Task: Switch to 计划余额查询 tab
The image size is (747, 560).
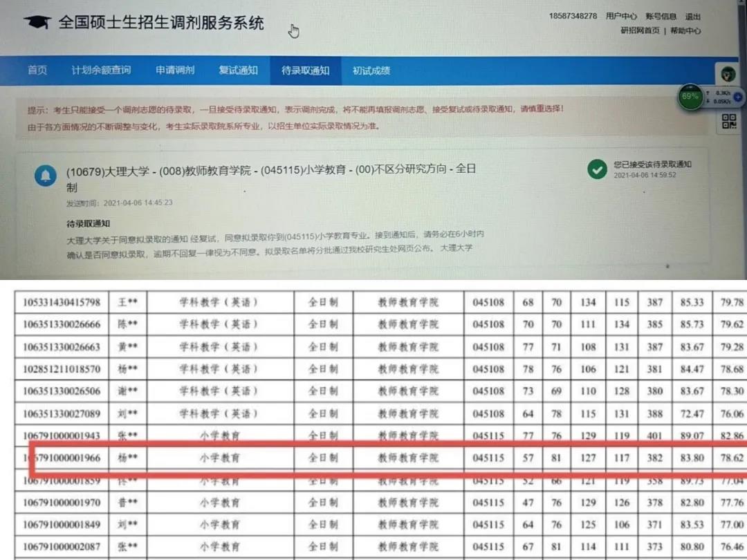Action: pyautogui.click(x=101, y=71)
